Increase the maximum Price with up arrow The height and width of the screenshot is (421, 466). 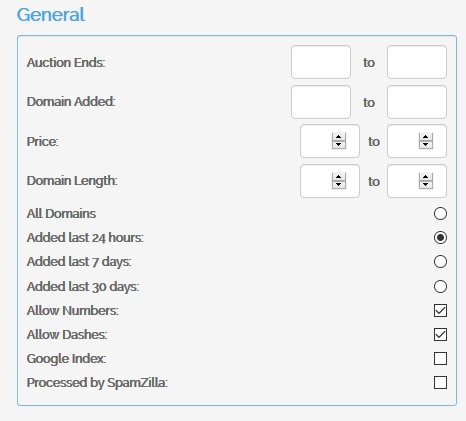click(x=426, y=137)
